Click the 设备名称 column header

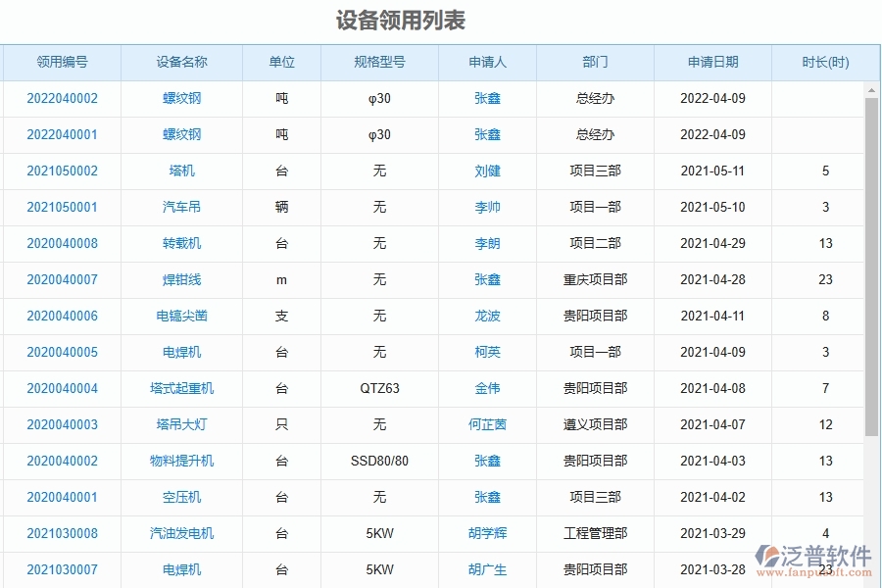coord(178,62)
